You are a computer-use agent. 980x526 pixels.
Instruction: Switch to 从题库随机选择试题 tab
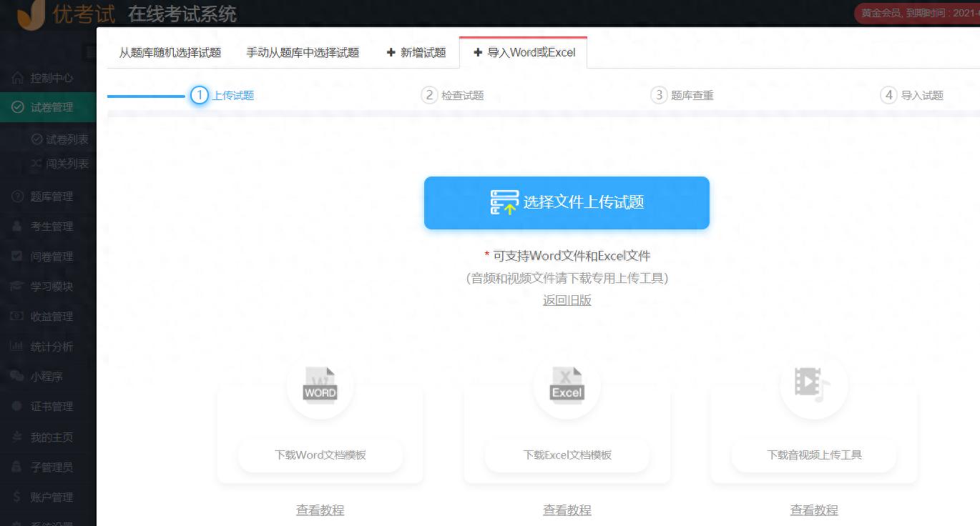click(170, 51)
